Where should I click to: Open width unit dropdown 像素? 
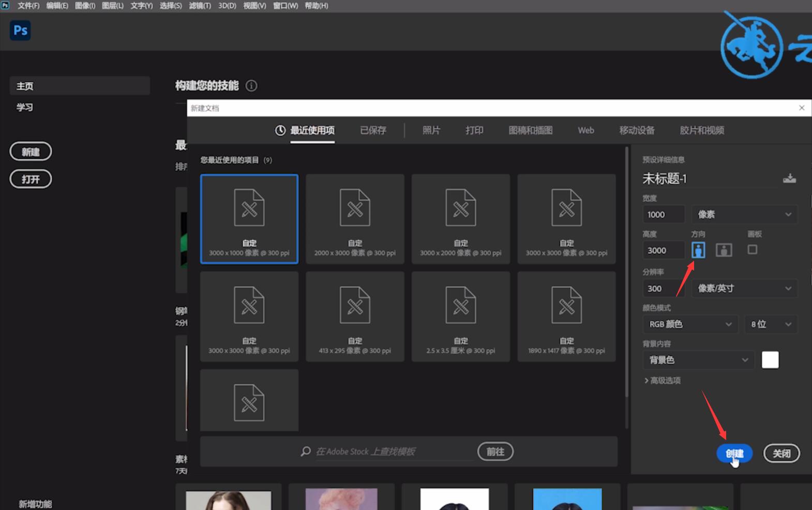tap(744, 214)
